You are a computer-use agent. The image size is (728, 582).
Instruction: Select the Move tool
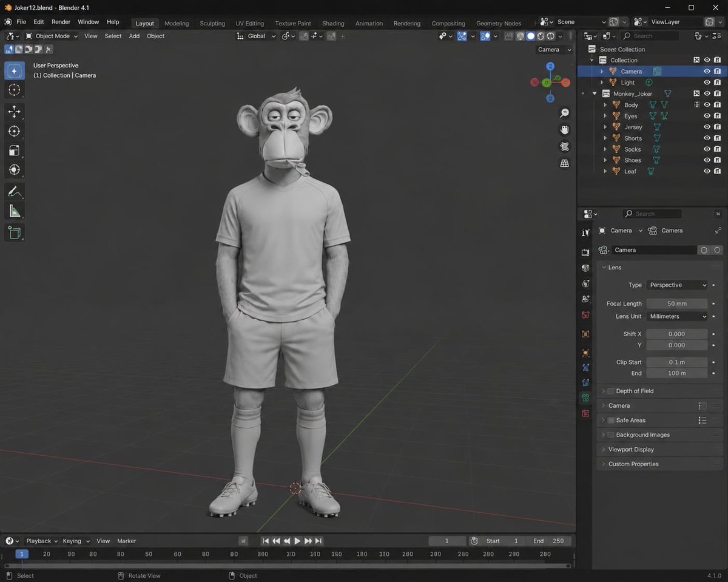pos(15,112)
